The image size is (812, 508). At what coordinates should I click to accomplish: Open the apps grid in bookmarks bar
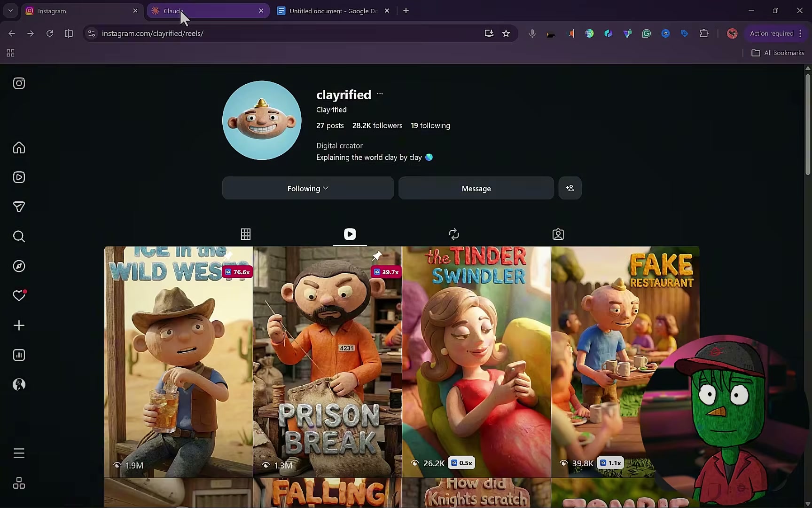pos(10,53)
